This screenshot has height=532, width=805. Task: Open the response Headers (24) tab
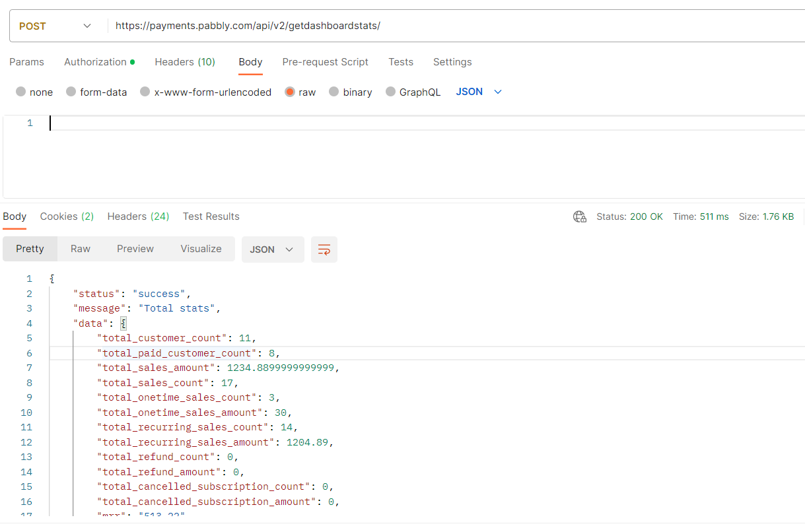(138, 216)
